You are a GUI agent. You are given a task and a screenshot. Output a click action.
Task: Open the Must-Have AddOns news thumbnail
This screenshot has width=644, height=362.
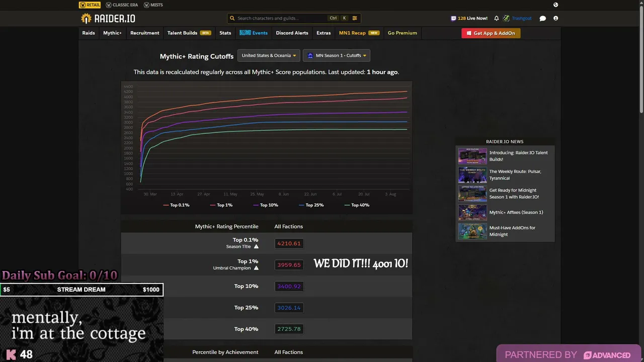pyautogui.click(x=472, y=231)
